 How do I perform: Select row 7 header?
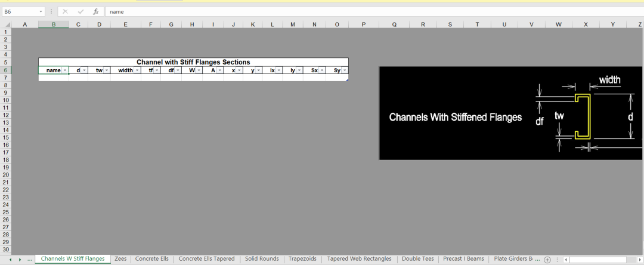[x=5, y=78]
